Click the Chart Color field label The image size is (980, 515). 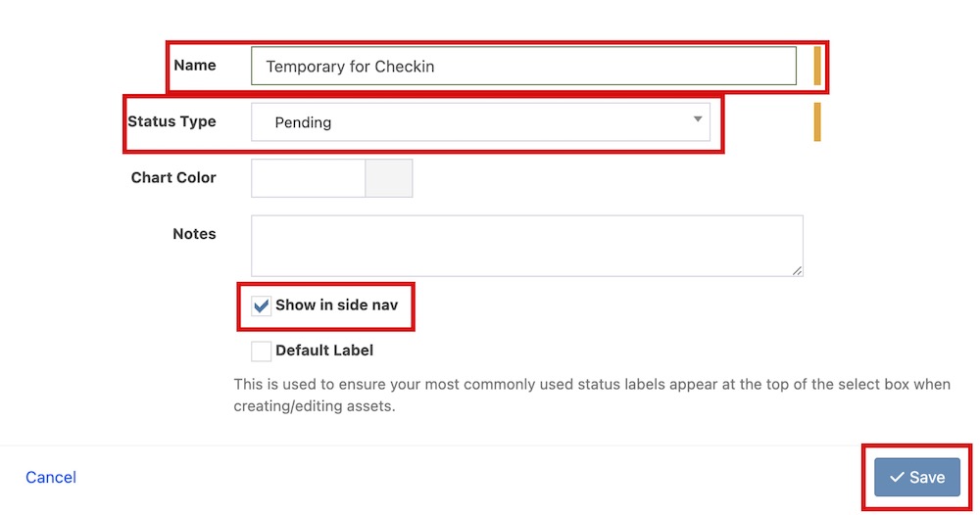click(x=173, y=178)
